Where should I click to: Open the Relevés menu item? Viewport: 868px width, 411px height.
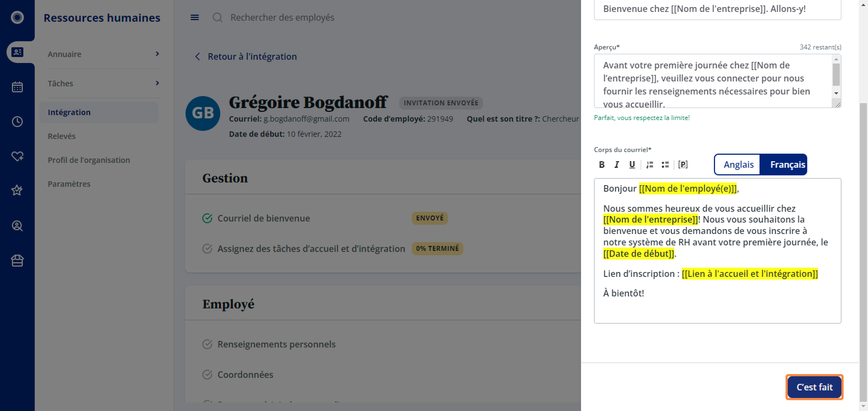[62, 136]
